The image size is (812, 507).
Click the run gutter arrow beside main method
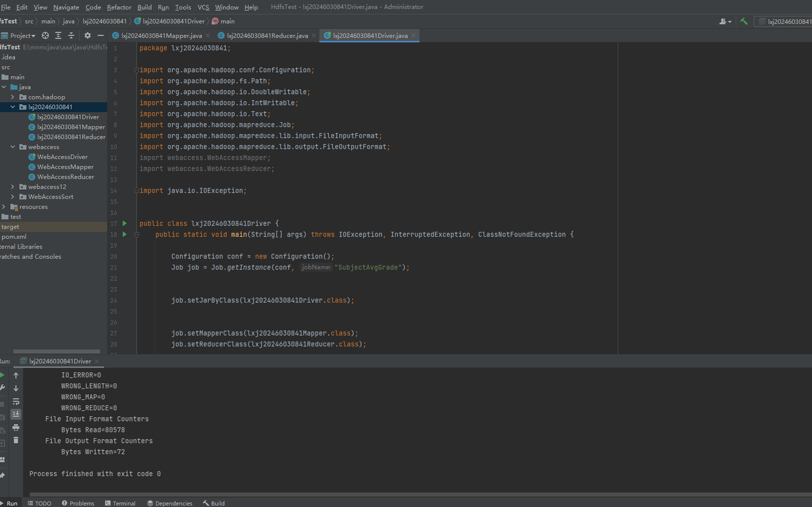point(125,234)
